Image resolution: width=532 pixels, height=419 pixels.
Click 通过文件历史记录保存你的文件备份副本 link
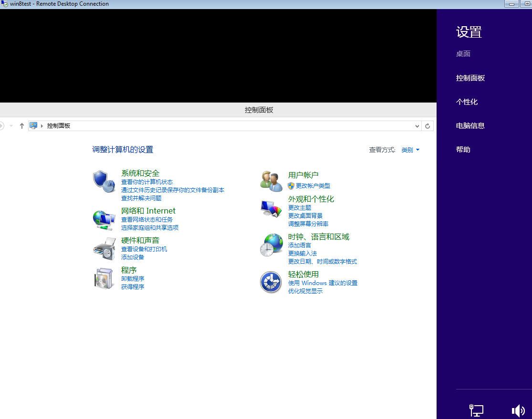click(173, 190)
